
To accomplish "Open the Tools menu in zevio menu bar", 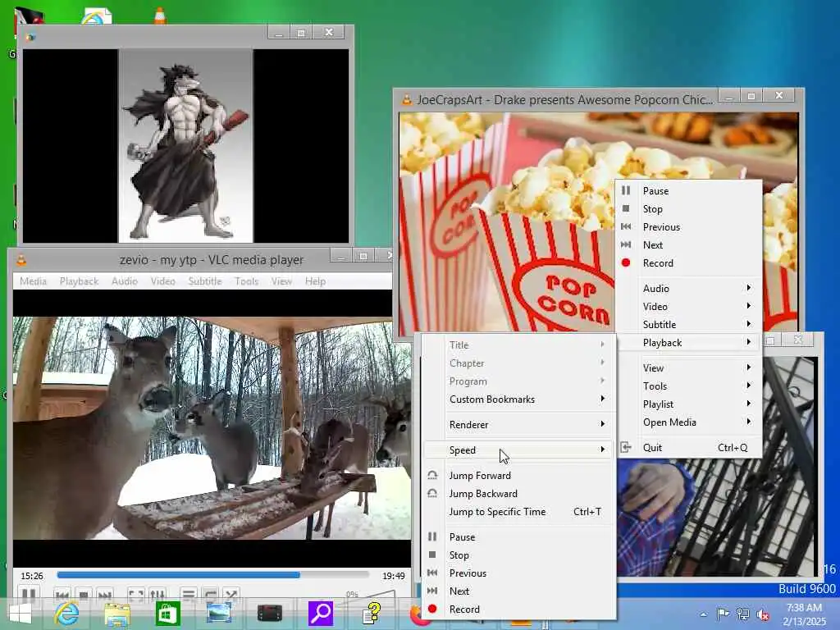I will [x=246, y=281].
